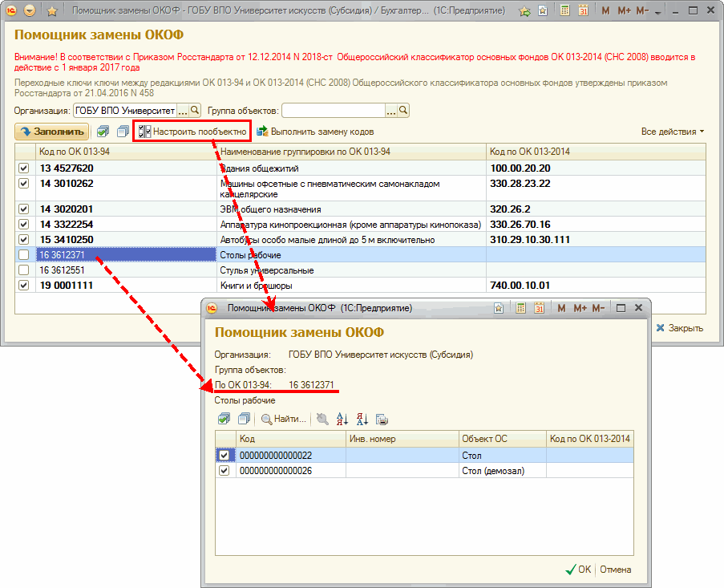Toggle checkbox for object 000000000000026

[x=224, y=471]
